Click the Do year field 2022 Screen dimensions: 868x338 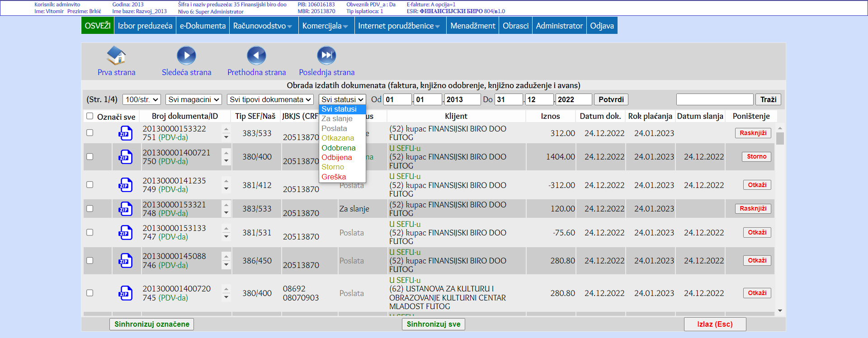pos(573,99)
